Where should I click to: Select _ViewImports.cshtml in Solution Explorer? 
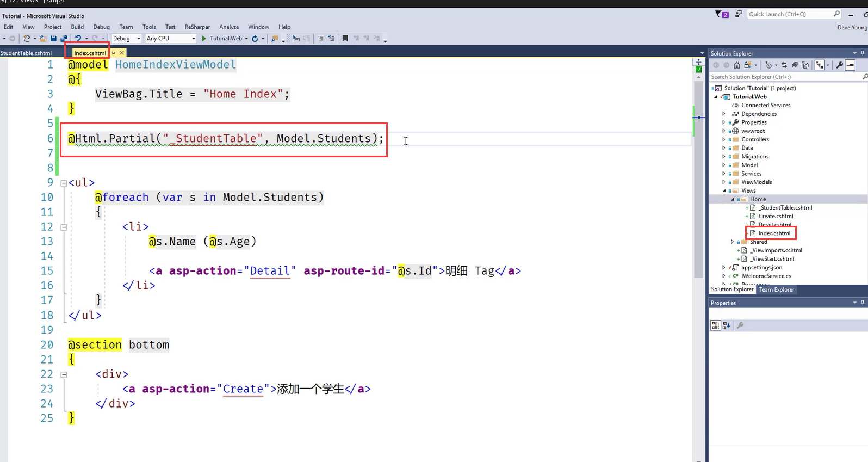776,250
